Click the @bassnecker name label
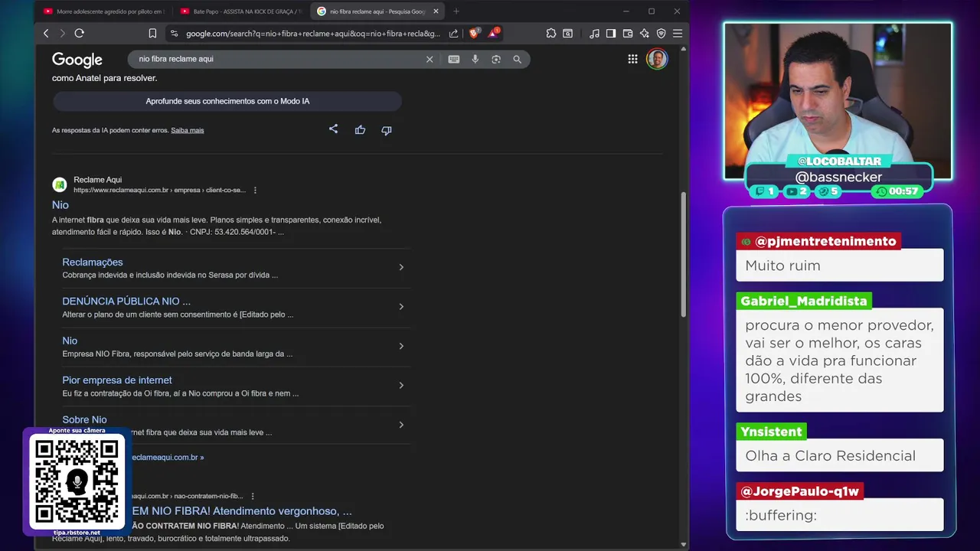The height and width of the screenshot is (551, 980). (x=838, y=177)
